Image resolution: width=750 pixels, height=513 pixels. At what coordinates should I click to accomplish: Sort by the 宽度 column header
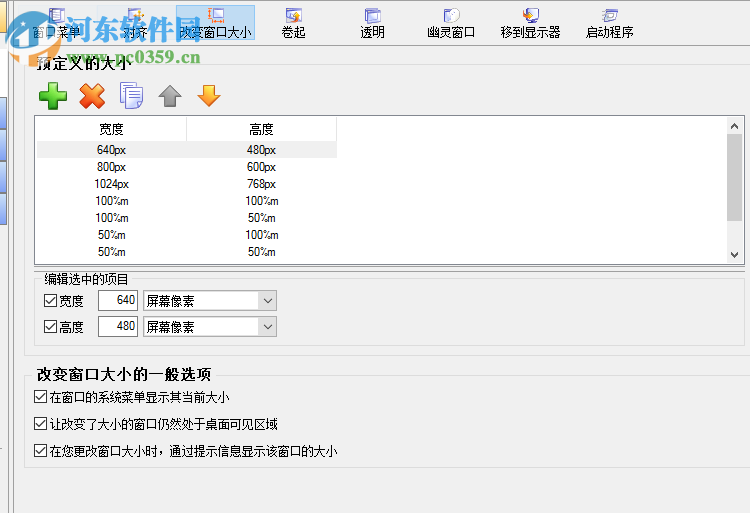111,129
